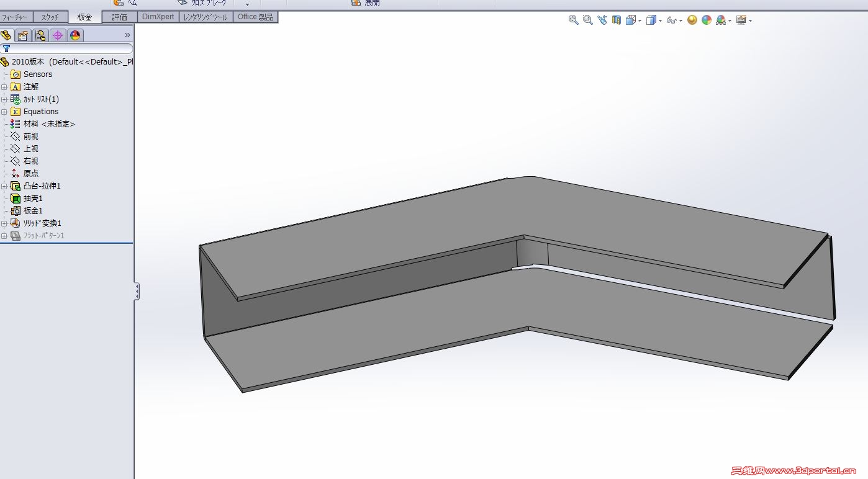Click the Edit Appearance sphere icon
868x479 pixels.
click(692, 20)
